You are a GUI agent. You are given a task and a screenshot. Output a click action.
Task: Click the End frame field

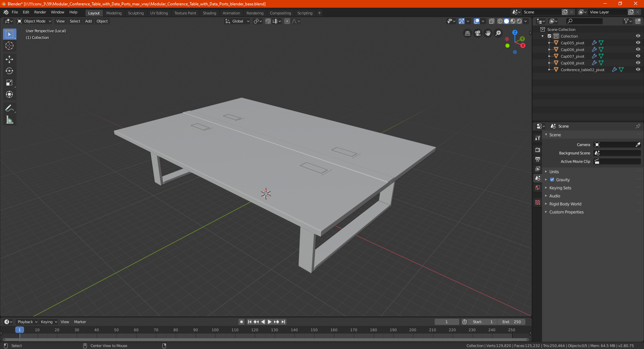coord(511,322)
